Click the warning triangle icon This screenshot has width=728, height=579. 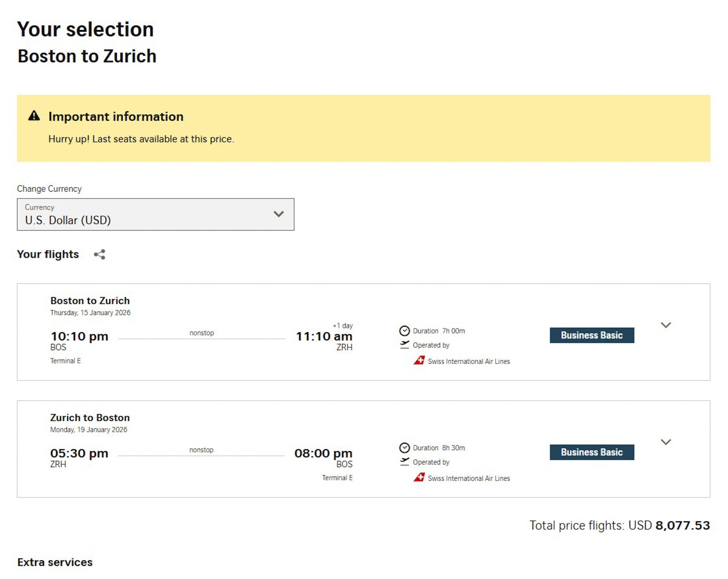34,116
